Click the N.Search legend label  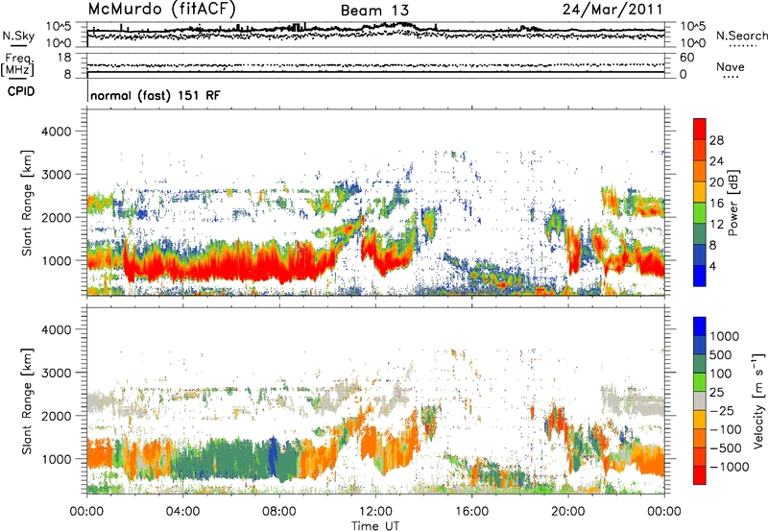(x=741, y=36)
